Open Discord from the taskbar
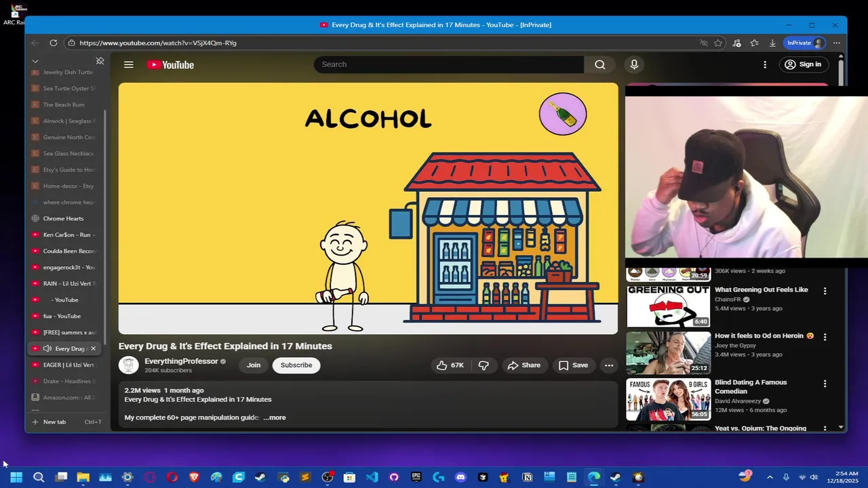 coord(460,477)
